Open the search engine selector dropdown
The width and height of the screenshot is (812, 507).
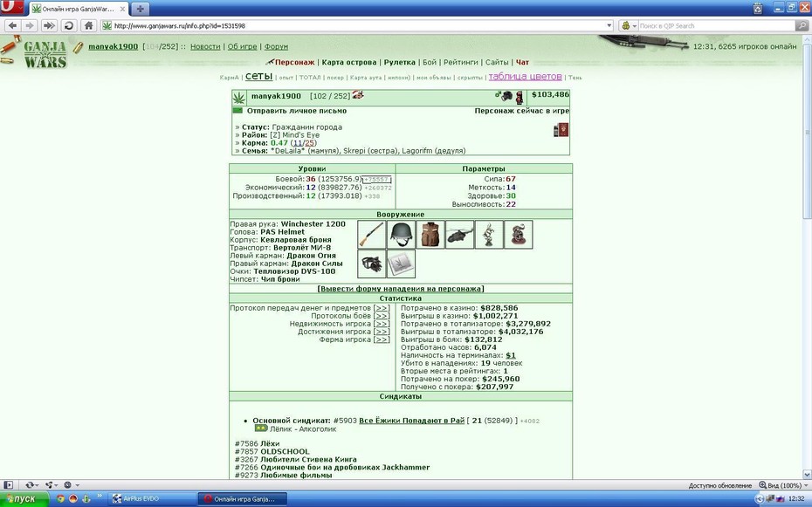point(630,25)
